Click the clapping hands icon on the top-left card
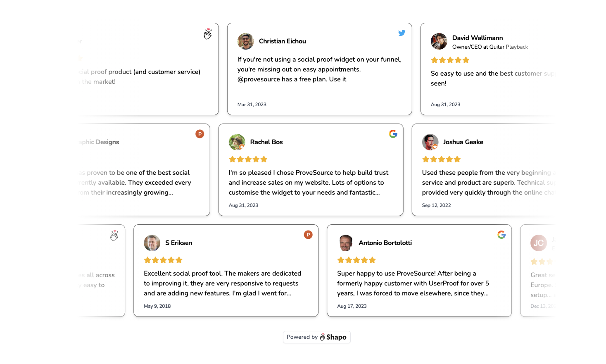The image size is (606, 364). tap(208, 34)
